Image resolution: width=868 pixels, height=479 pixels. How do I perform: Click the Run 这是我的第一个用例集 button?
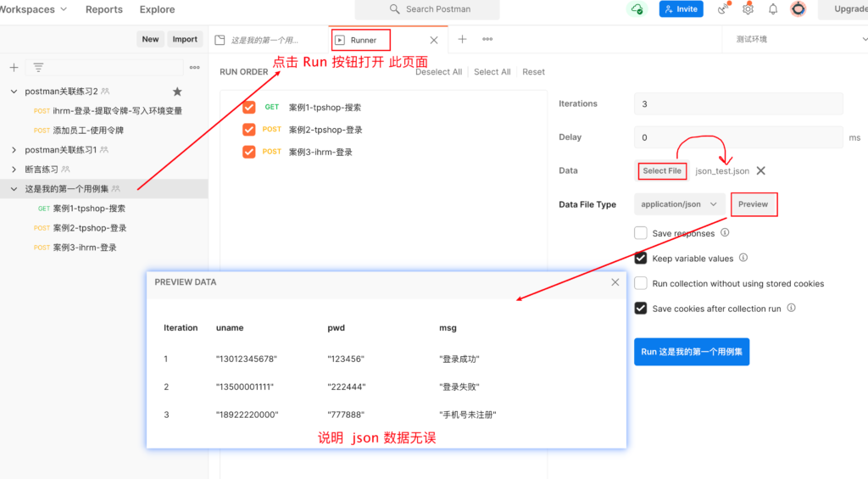pos(691,352)
